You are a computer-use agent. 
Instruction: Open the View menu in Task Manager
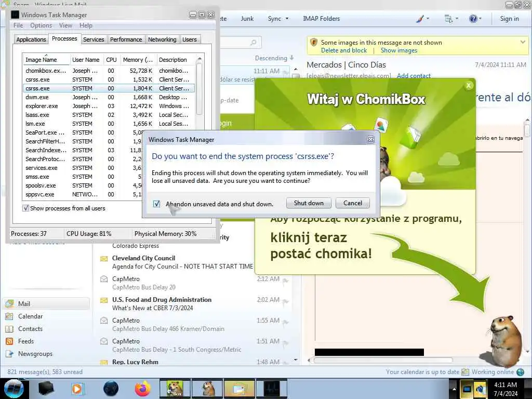point(65,25)
